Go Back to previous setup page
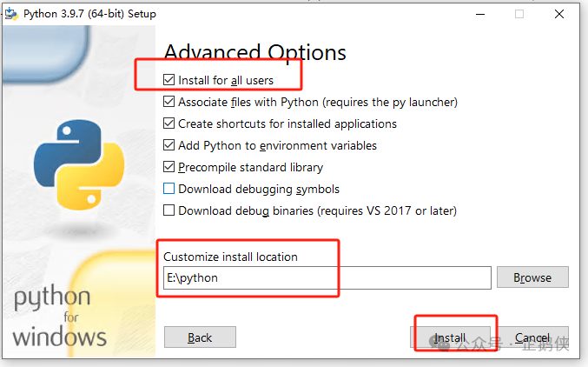The width and height of the screenshot is (588, 367). tap(200, 337)
